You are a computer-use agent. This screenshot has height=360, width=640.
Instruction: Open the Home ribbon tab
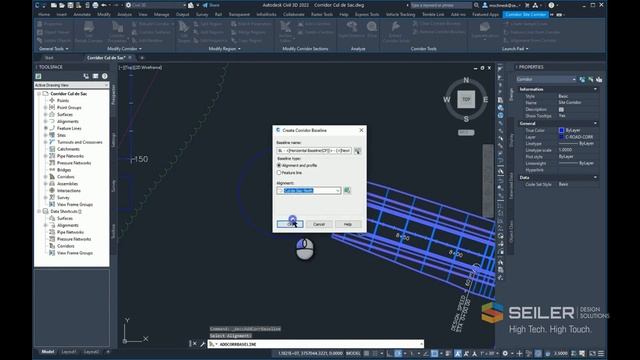point(44,14)
